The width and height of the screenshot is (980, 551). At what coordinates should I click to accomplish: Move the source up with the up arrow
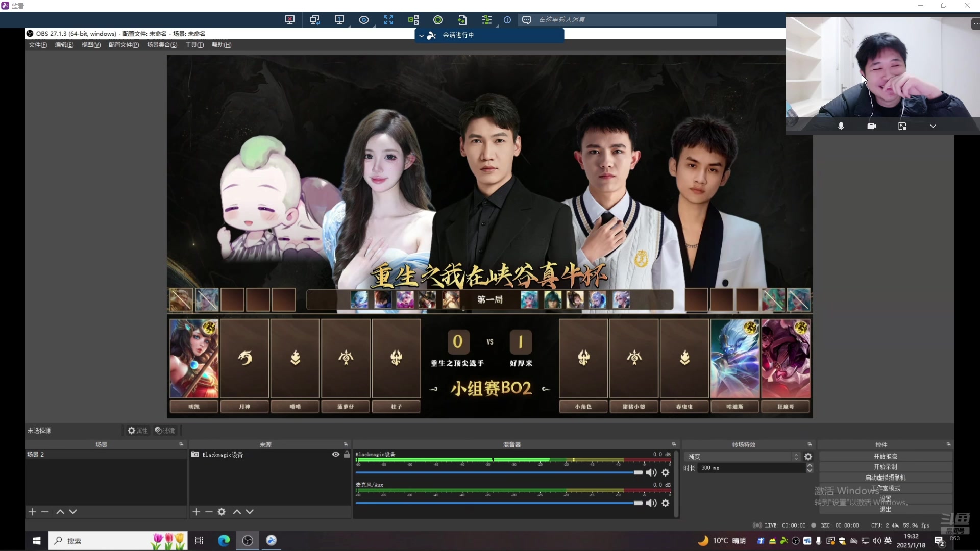tap(237, 512)
